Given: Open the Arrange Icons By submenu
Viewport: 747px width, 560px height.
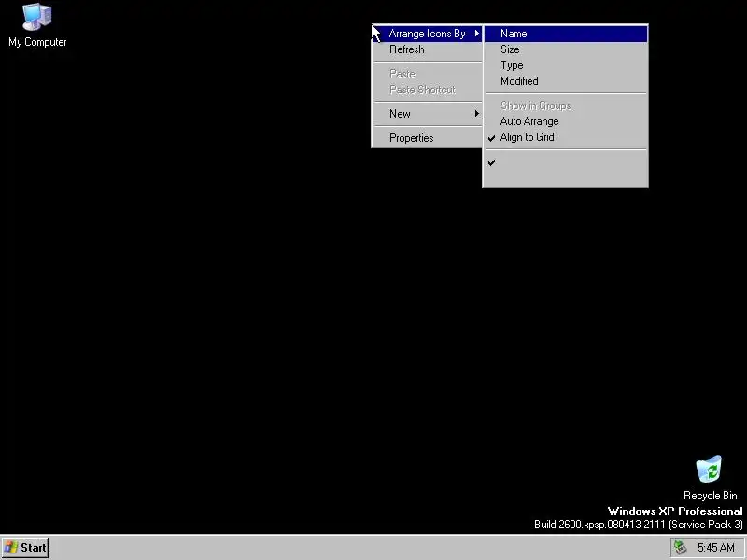Looking at the screenshot, I should [427, 34].
